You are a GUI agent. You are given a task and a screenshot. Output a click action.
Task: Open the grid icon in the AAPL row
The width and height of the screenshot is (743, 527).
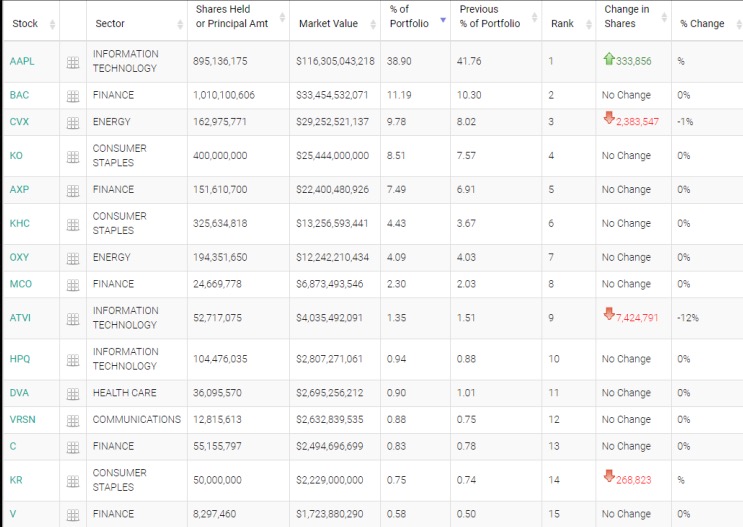coord(73,63)
